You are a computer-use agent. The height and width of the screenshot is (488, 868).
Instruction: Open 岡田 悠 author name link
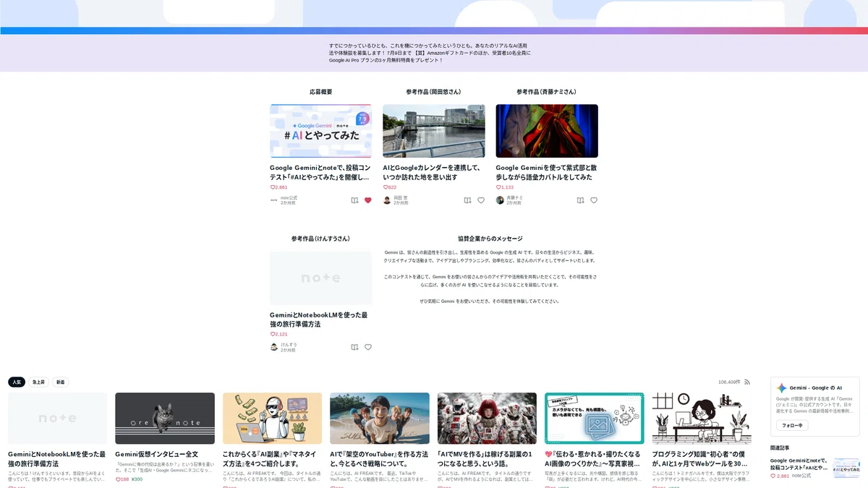pyautogui.click(x=401, y=197)
